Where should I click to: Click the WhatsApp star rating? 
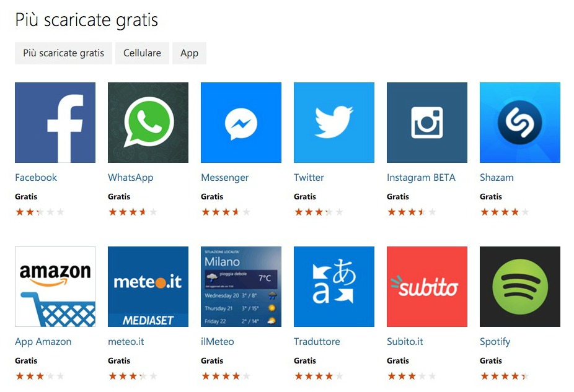[133, 212]
